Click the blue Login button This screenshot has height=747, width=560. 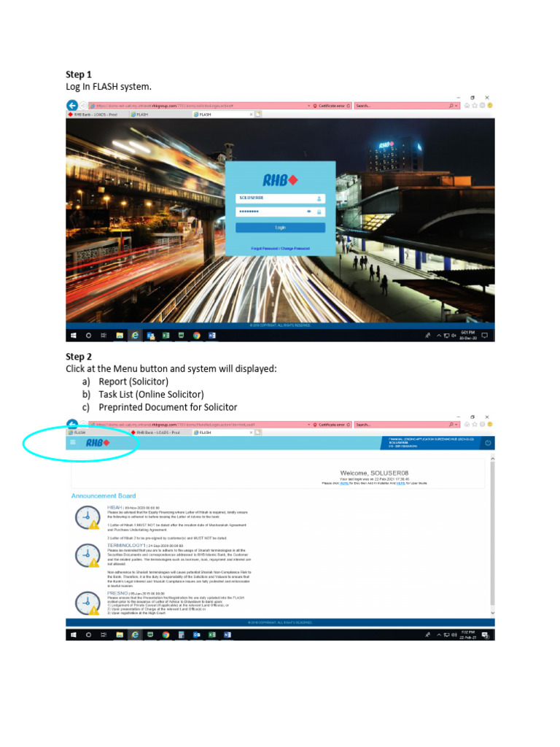point(280,228)
